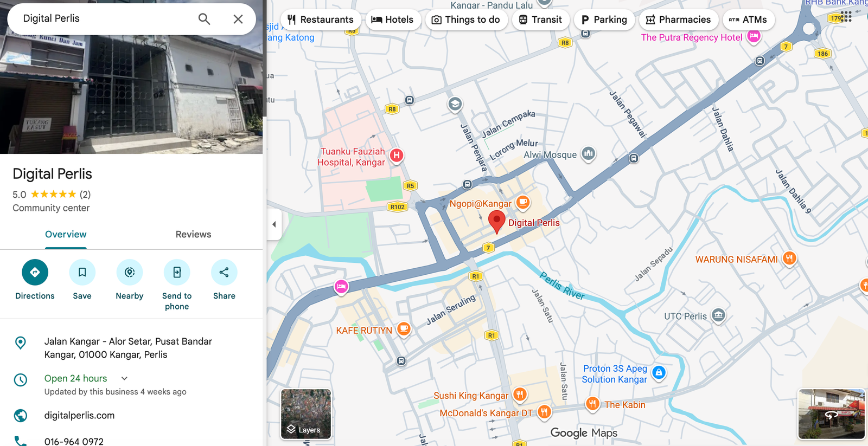Select the KAFE RUTIYN cafe marker
868x446 pixels.
403,328
